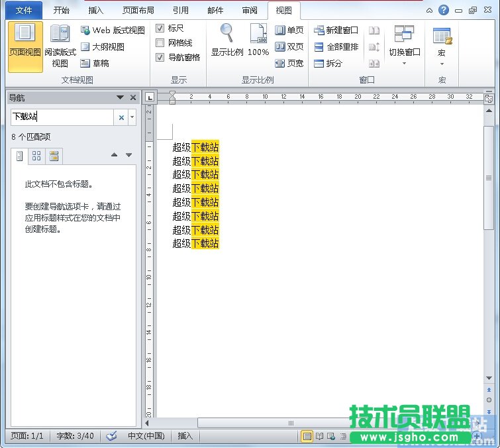Enable the Gridlines (网格线) checkbox
500x448 pixels.
160,43
